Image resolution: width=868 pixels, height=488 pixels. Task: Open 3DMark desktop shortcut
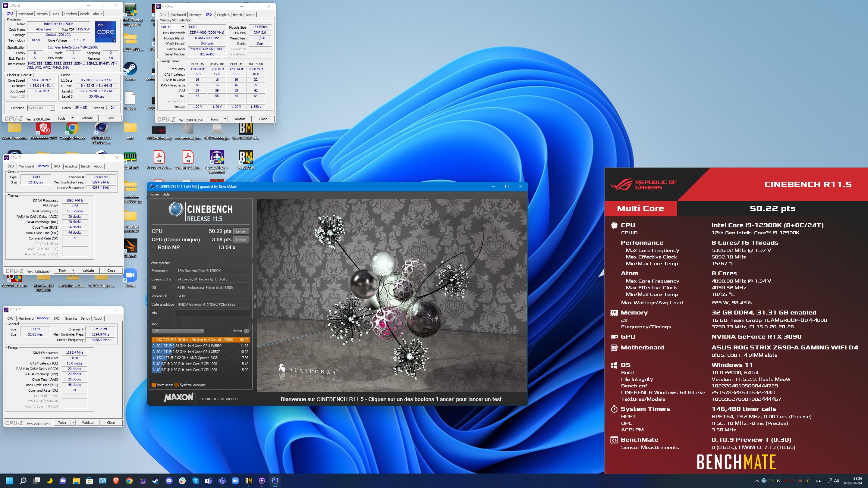pos(130,249)
